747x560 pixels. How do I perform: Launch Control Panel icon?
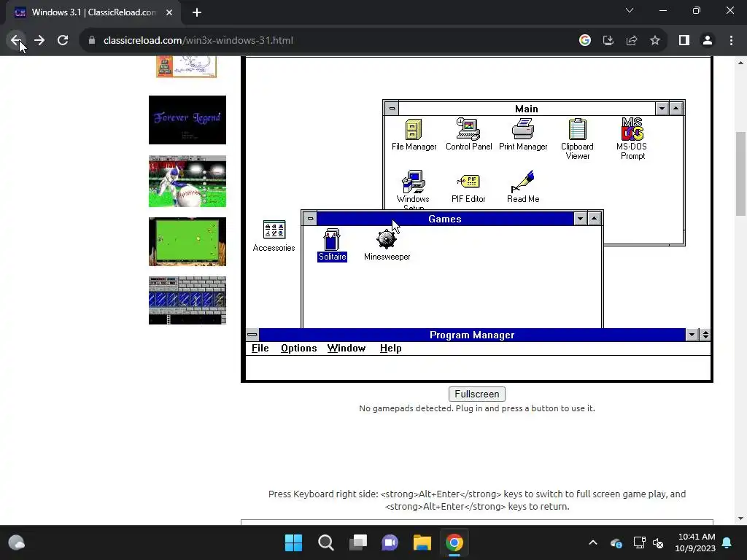[x=468, y=134]
